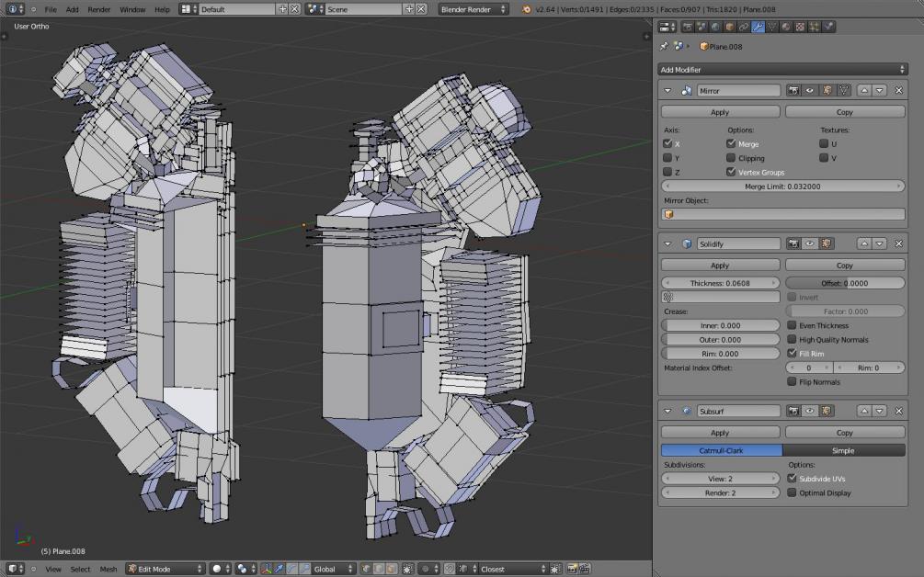Collapse the Solidify modifier panel

668,243
